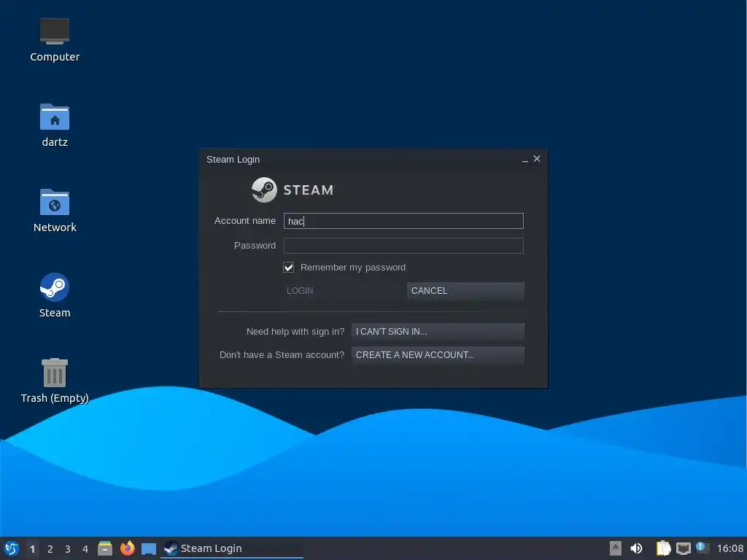Image resolution: width=747 pixels, height=560 pixels.
Task: Open file manager from the taskbar
Action: tap(105, 548)
